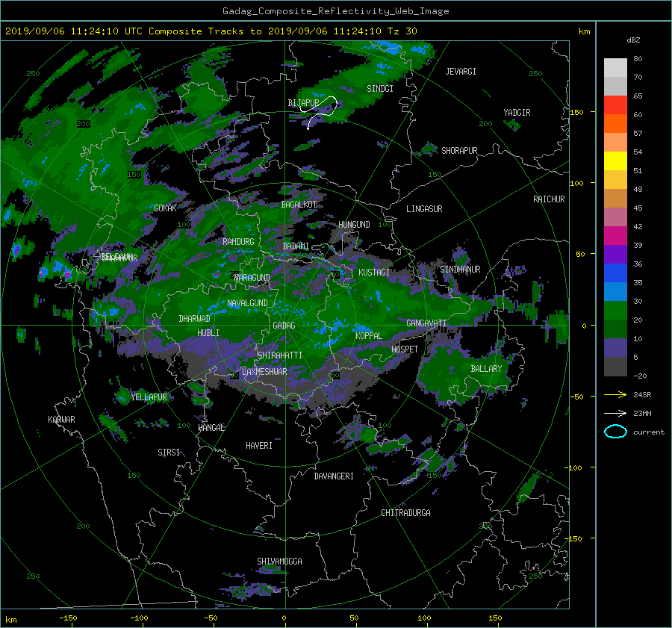The width and height of the screenshot is (672, 628).
Task: Click the GANGAVATI city label
Action: [x=426, y=323]
